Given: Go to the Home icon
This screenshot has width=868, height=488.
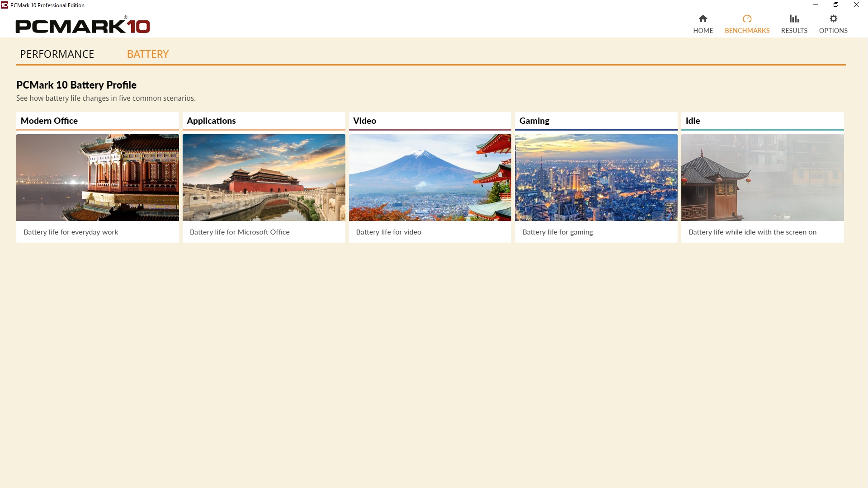Looking at the screenshot, I should (703, 19).
